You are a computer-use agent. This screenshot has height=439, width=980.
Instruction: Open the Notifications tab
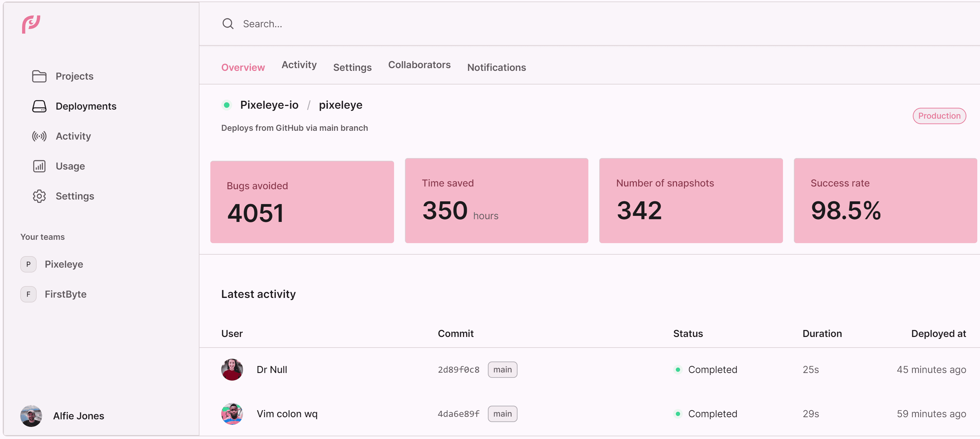[496, 68]
